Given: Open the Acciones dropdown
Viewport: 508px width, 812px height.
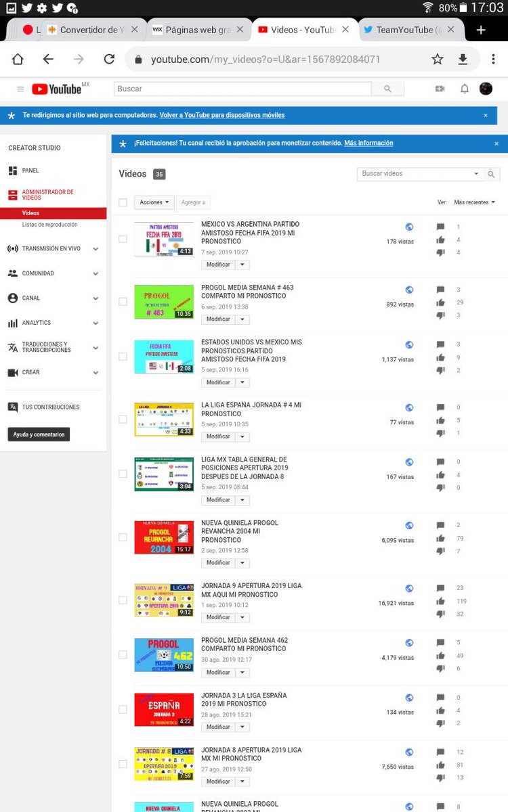Looking at the screenshot, I should [x=154, y=202].
